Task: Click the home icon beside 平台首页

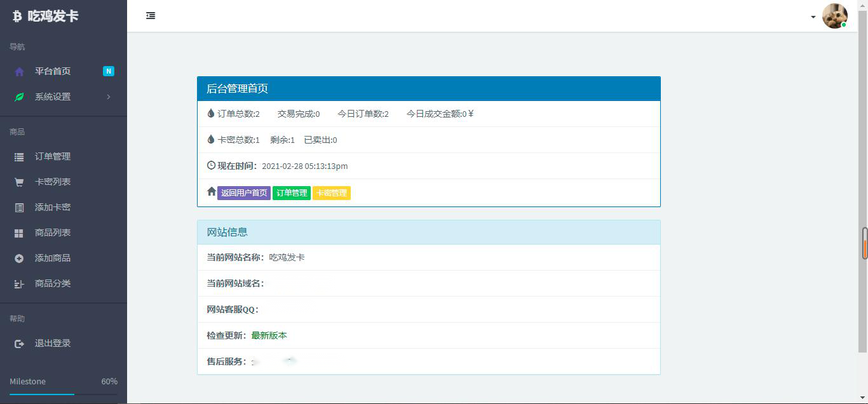Action: 19,72
